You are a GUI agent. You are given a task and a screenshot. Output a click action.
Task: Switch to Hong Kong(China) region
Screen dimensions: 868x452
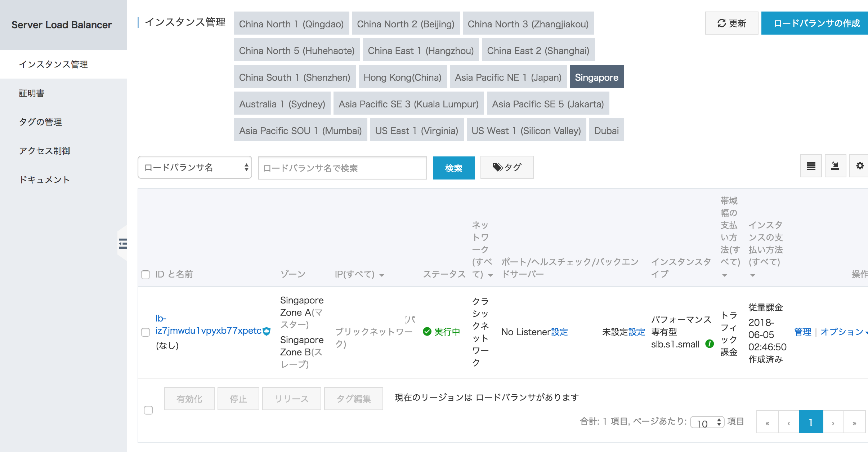403,77
